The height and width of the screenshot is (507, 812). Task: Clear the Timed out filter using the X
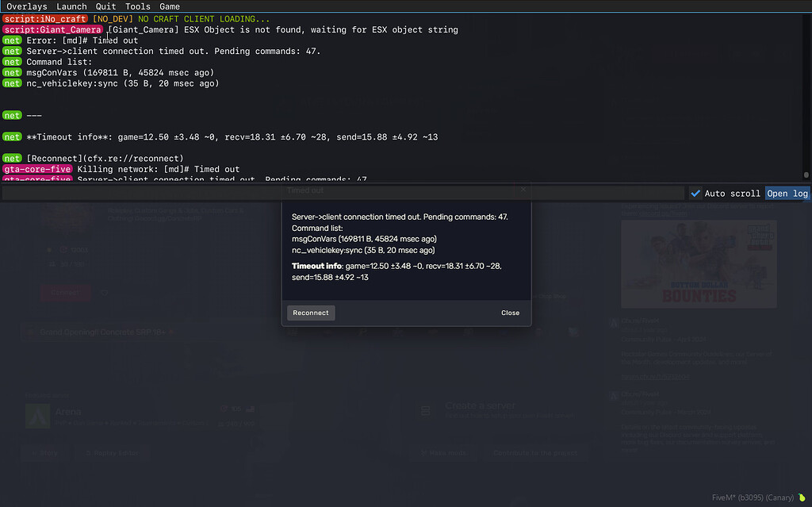click(522, 192)
